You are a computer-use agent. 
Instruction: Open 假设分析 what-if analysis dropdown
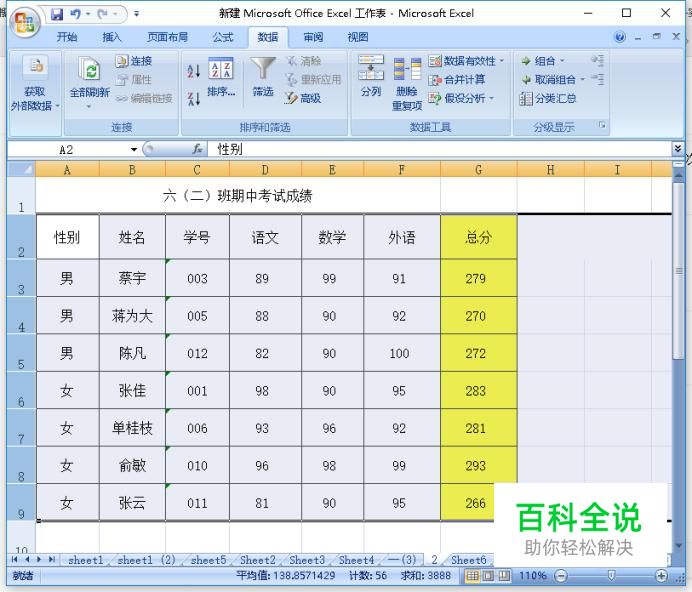click(462, 98)
